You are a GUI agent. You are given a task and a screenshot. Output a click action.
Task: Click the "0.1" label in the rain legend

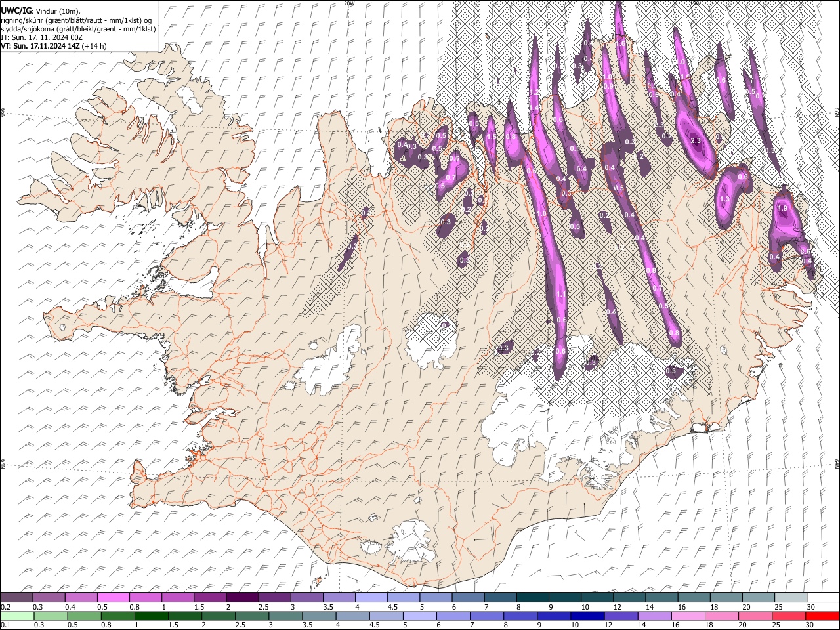click(6, 625)
